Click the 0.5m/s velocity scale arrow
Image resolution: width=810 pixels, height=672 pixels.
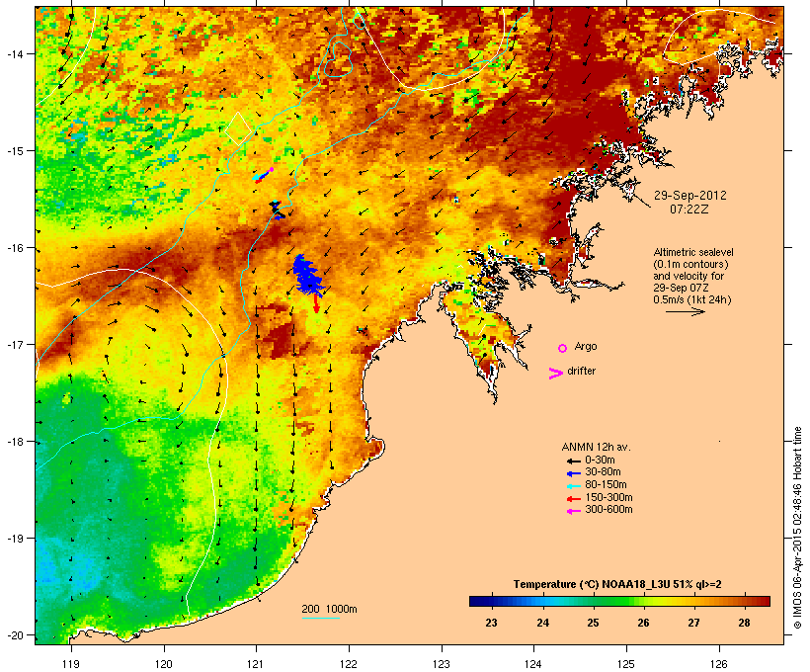pyautogui.click(x=685, y=311)
